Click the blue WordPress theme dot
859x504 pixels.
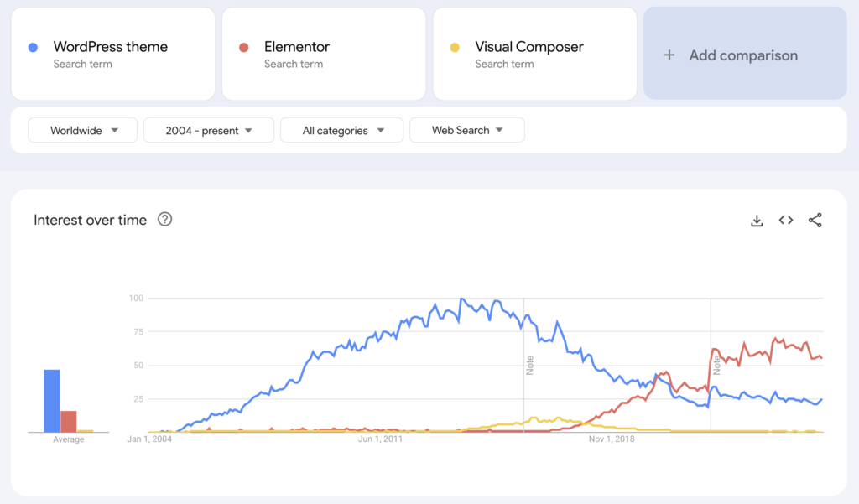tap(33, 47)
